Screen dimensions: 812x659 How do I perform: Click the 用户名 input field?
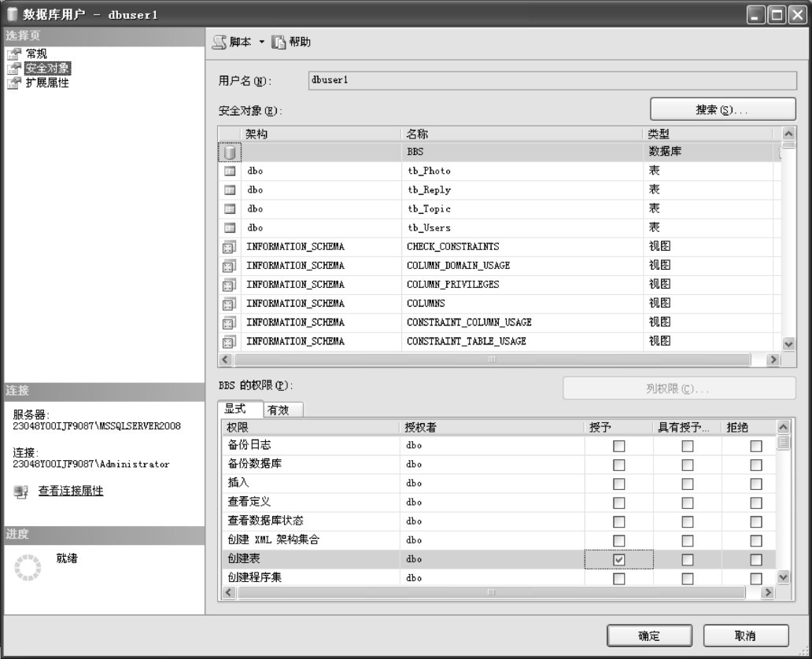click(551, 81)
